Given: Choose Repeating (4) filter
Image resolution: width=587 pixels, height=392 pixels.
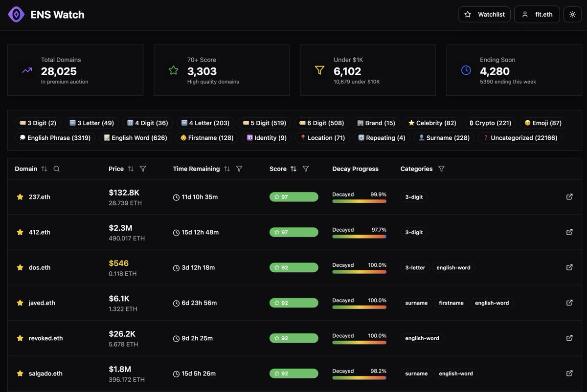Looking at the screenshot, I should [382, 138].
